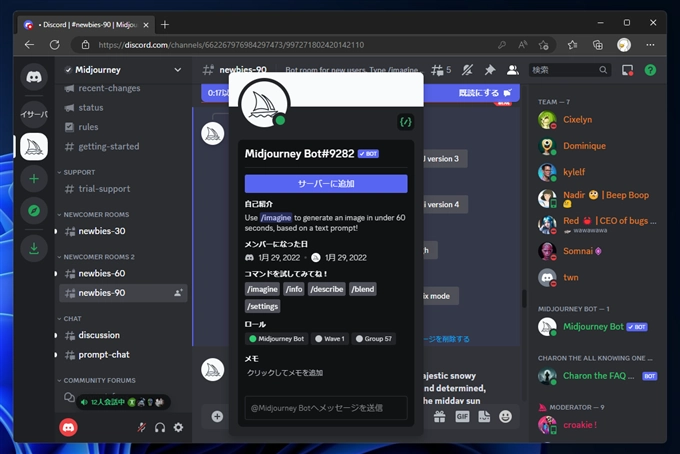Unmute the microphone in user panel

[141, 428]
